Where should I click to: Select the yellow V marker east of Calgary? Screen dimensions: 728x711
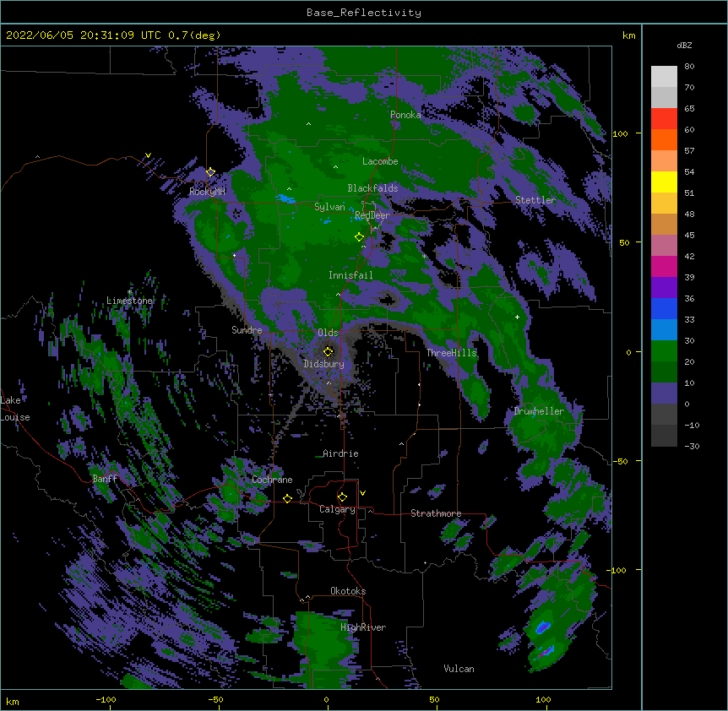[x=362, y=493]
